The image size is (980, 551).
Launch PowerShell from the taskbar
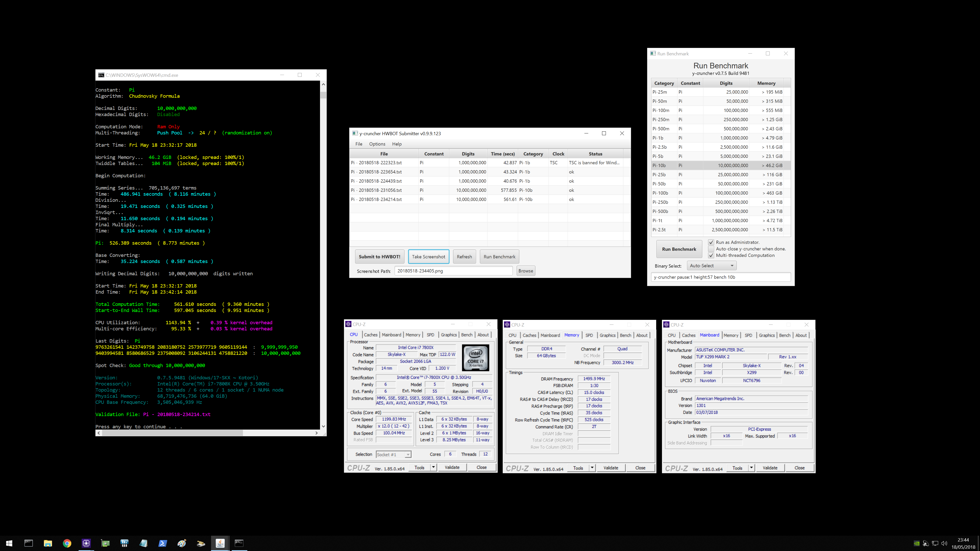tap(163, 543)
